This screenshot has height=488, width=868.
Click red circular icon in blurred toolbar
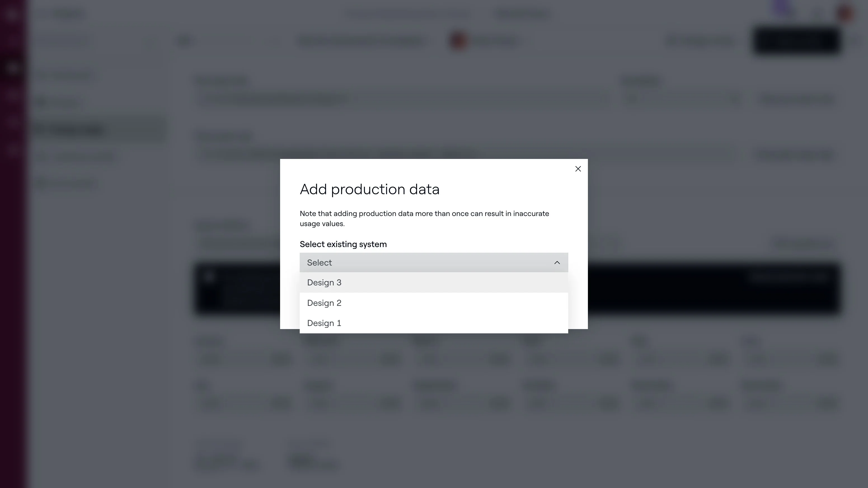pyautogui.click(x=459, y=41)
